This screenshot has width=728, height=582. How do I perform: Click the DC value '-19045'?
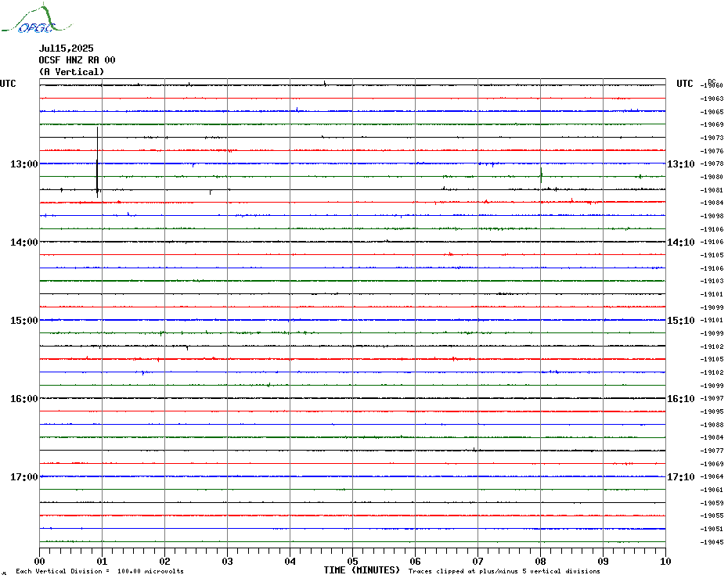712,542
